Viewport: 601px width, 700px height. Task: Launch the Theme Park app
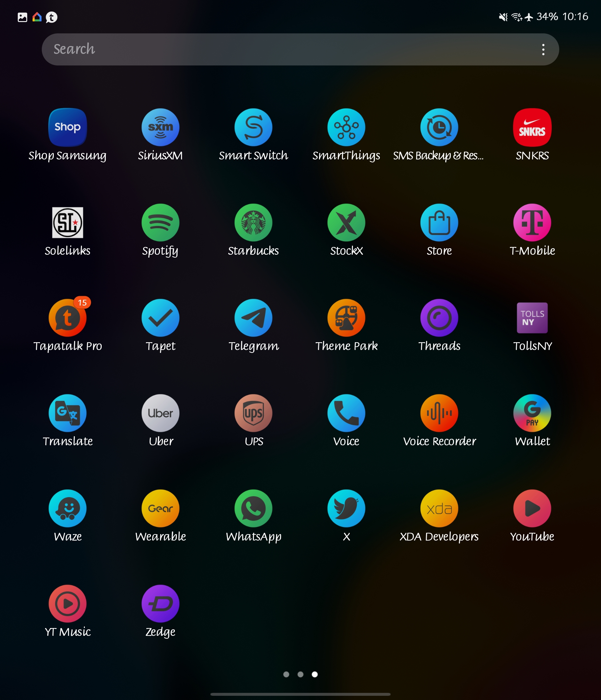[346, 318]
